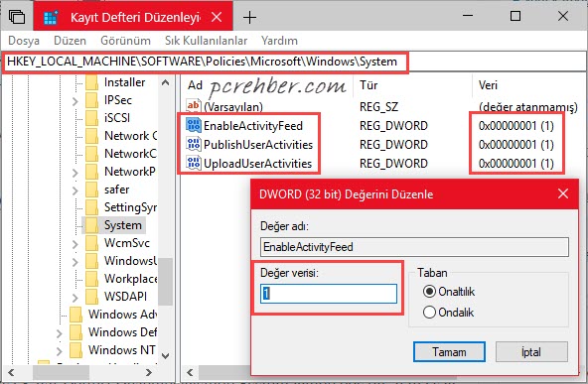This screenshot has height=384, width=588.
Task: Select the iSCSI folder icon
Action: 91,118
